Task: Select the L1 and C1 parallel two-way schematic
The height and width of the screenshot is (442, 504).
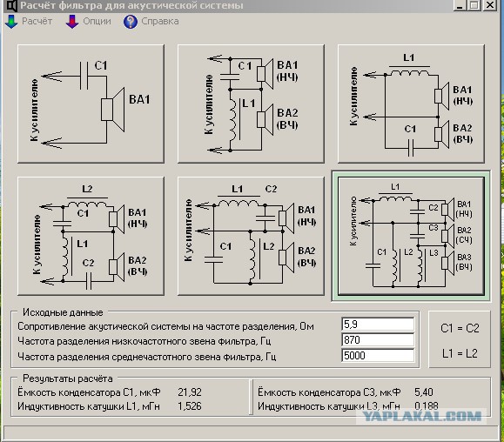Action: click(411, 104)
